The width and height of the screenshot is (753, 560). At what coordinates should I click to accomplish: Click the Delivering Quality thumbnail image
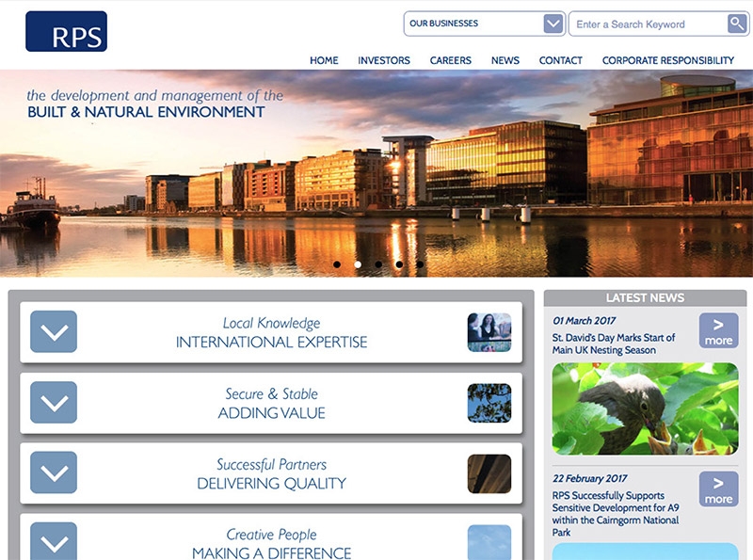[x=489, y=473]
